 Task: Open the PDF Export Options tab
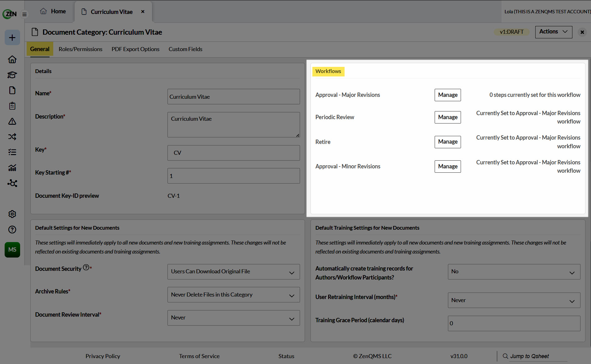tap(135, 49)
